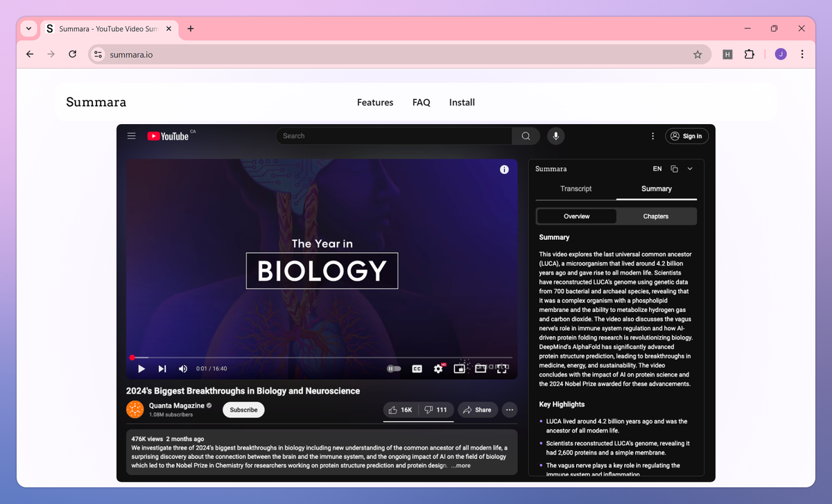The width and height of the screenshot is (832, 504).
Task: Toggle the autoplay switch
Action: tap(394, 369)
